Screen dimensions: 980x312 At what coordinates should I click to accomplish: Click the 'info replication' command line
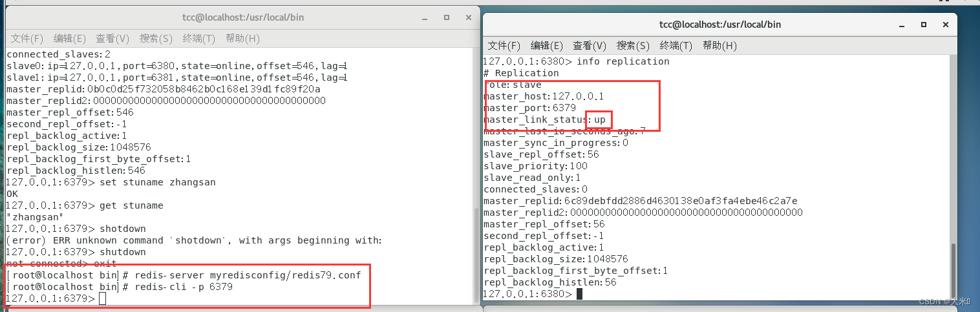pyautogui.click(x=576, y=61)
